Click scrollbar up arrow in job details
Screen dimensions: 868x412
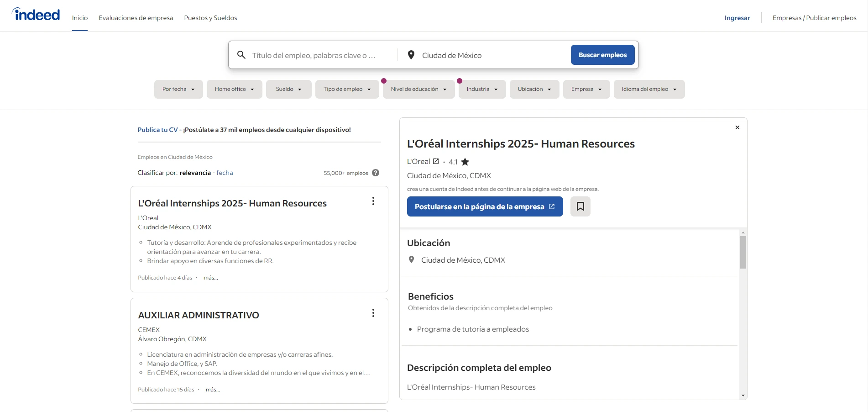743,232
